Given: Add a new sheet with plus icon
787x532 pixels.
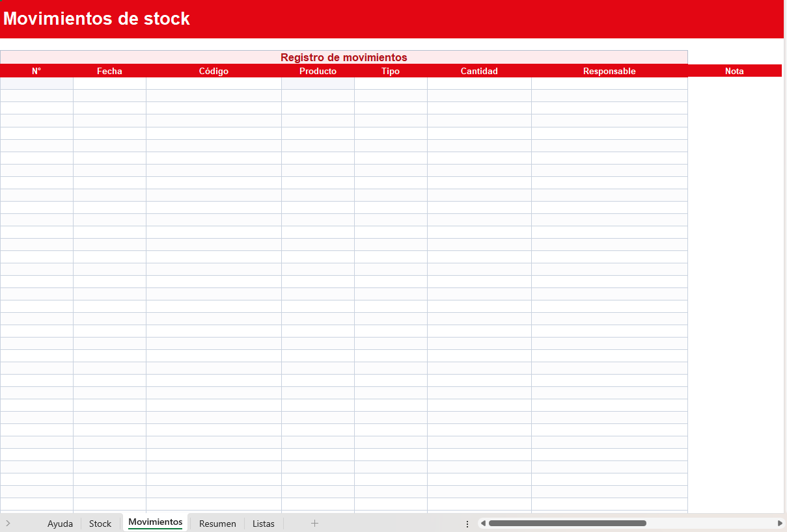Looking at the screenshot, I should (x=314, y=523).
